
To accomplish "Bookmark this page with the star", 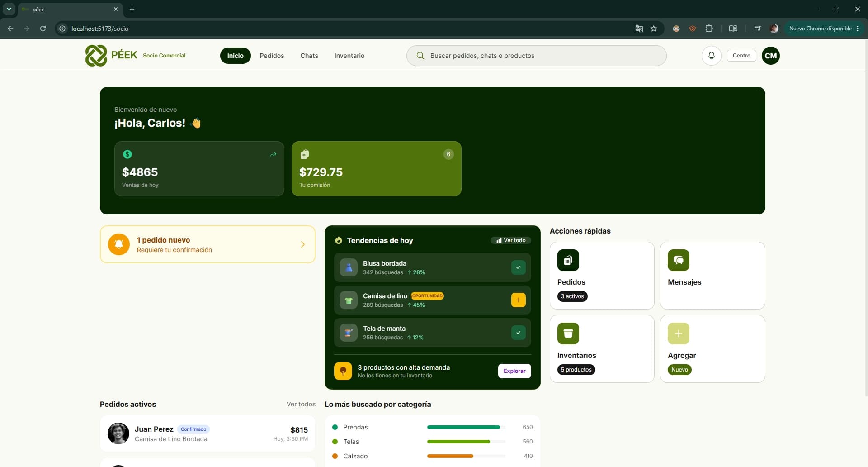I will [654, 29].
